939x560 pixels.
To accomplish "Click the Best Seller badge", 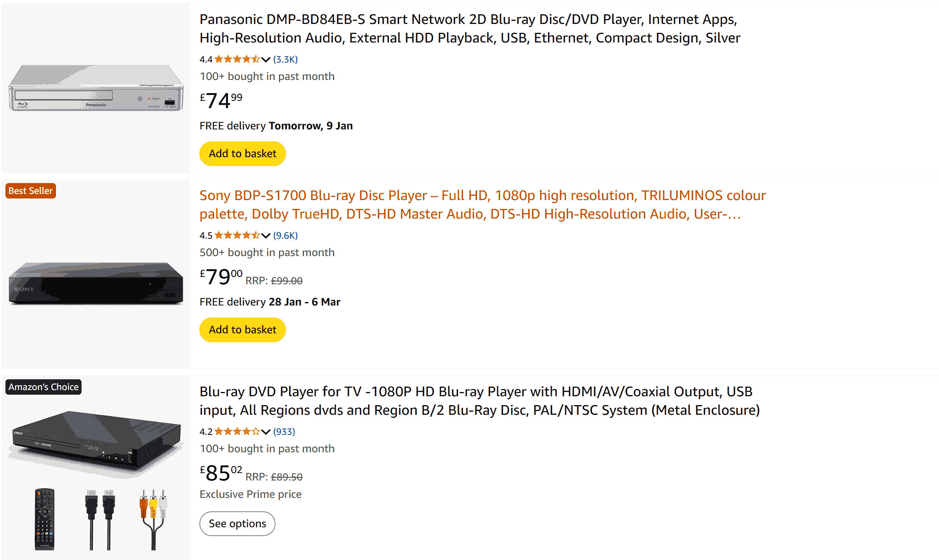I will 31,191.
